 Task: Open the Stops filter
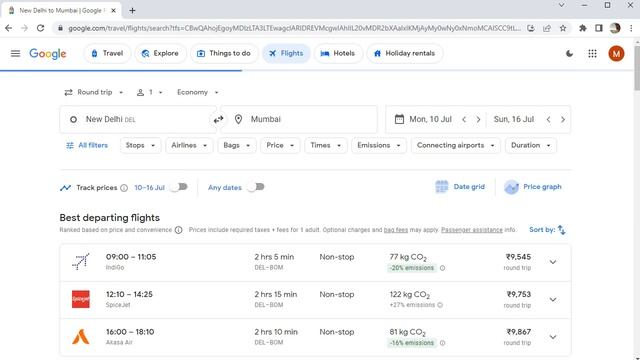click(x=140, y=145)
